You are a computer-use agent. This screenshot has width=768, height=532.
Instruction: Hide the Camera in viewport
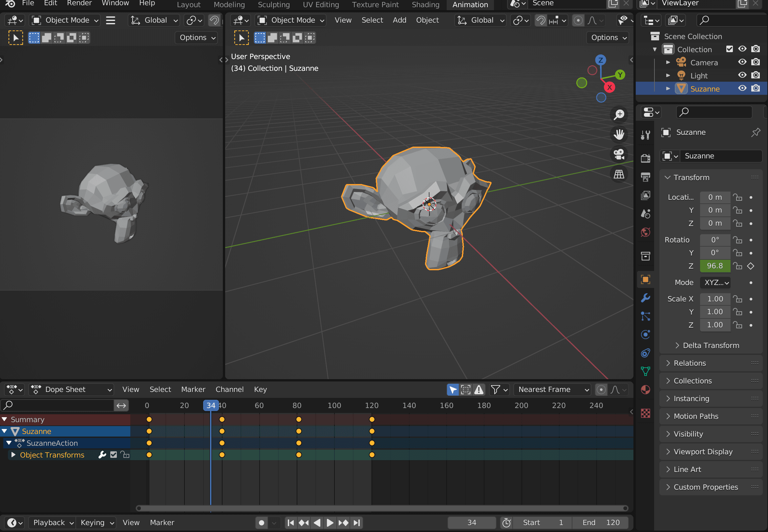[742, 62]
